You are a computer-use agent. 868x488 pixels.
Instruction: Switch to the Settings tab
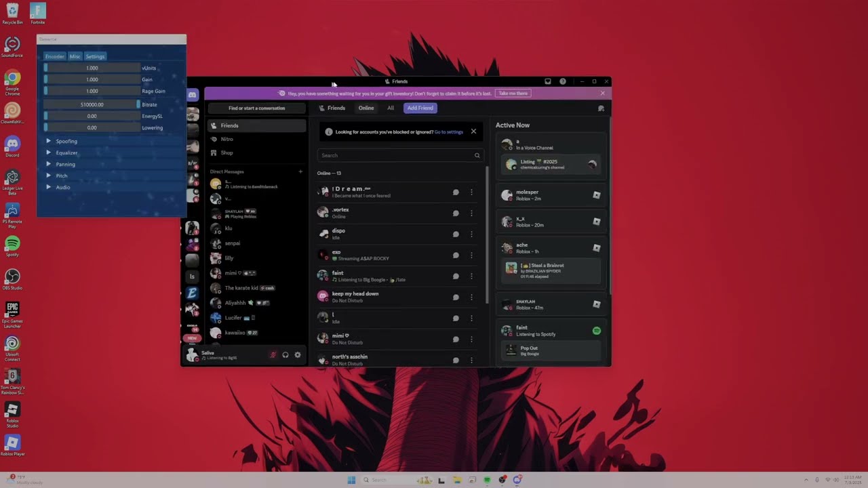pyautogui.click(x=95, y=56)
